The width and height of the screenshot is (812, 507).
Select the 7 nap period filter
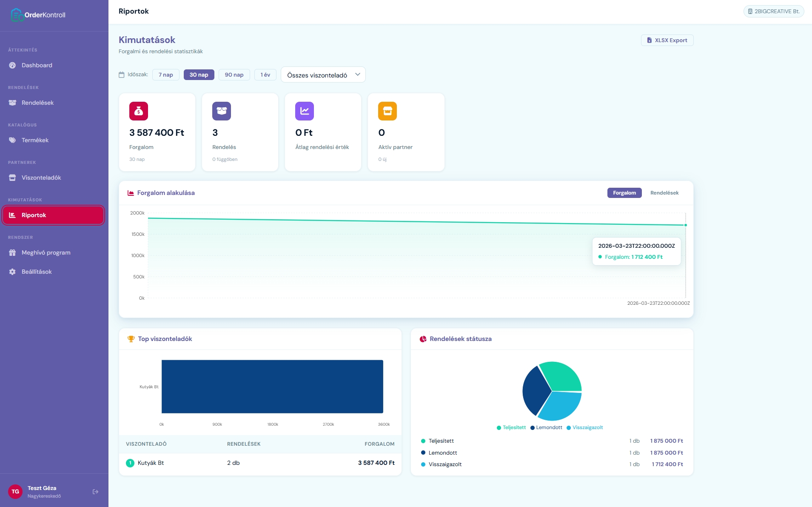tap(165, 74)
